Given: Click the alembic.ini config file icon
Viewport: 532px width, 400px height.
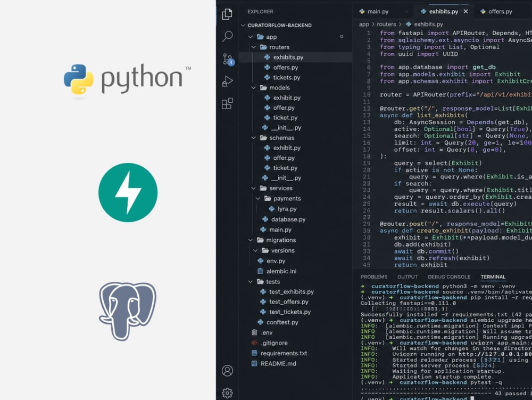Looking at the screenshot, I should [260, 271].
